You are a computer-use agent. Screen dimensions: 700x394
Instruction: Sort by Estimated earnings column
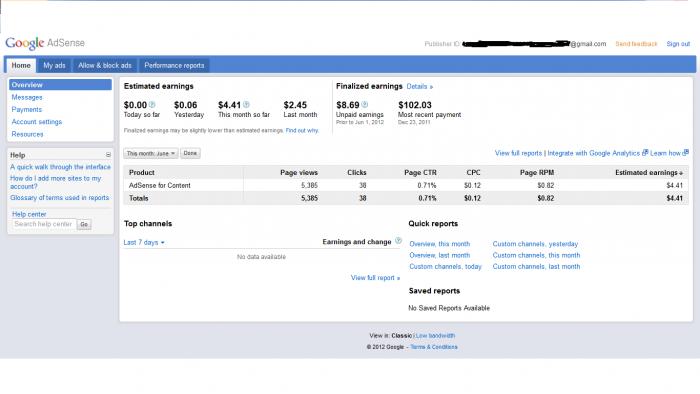pyautogui.click(x=649, y=173)
